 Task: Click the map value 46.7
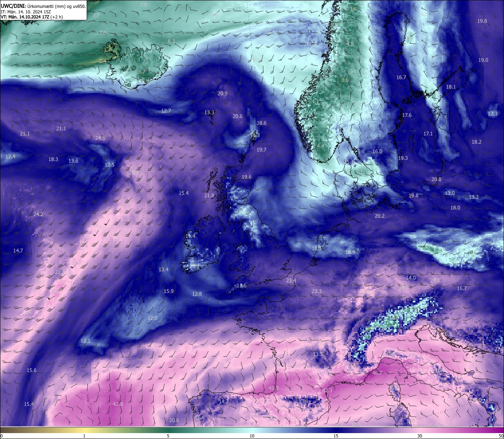click(377, 372)
